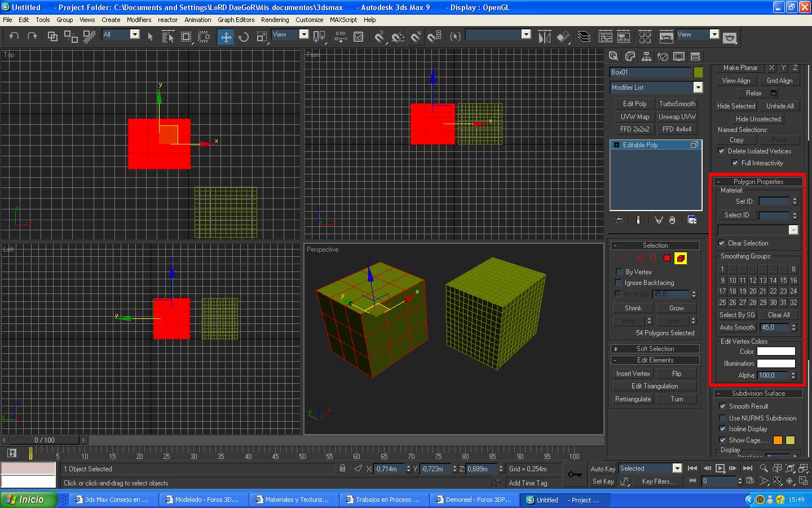Open the Graph Editors menu
The height and width of the screenshot is (508, 812).
(x=236, y=20)
